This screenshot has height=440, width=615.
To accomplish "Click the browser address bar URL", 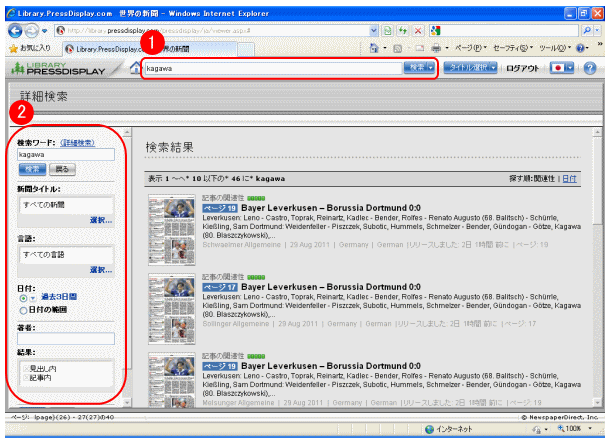I will coord(158,31).
